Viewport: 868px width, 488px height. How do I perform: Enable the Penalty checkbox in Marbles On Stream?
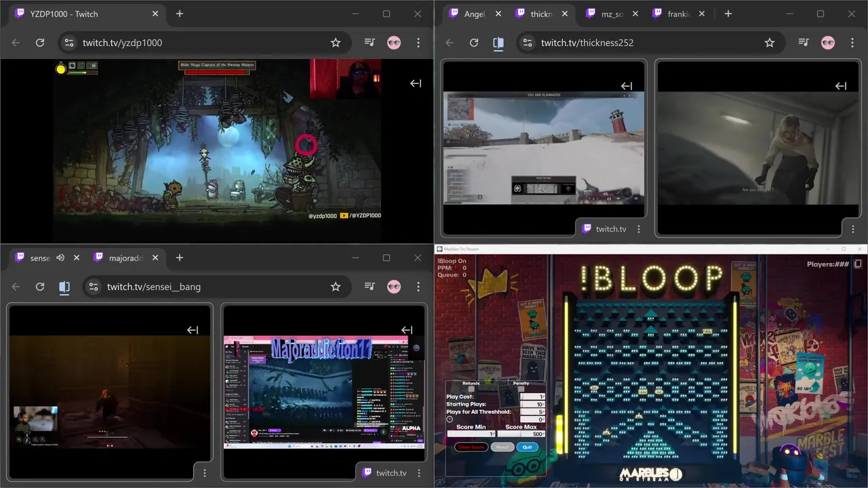pos(521,389)
